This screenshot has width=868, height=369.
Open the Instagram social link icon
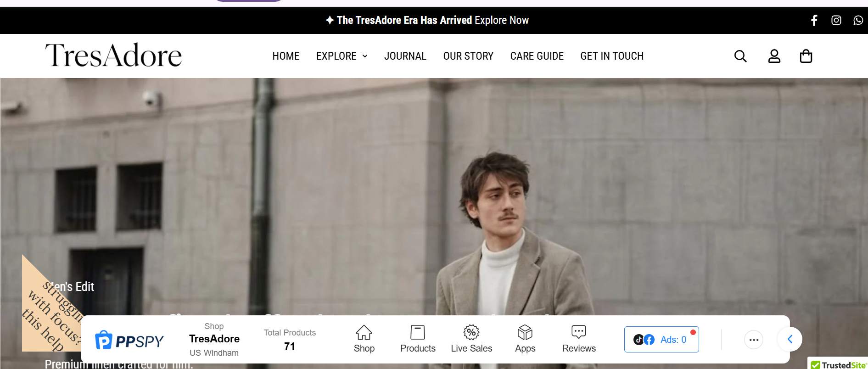pos(836,20)
